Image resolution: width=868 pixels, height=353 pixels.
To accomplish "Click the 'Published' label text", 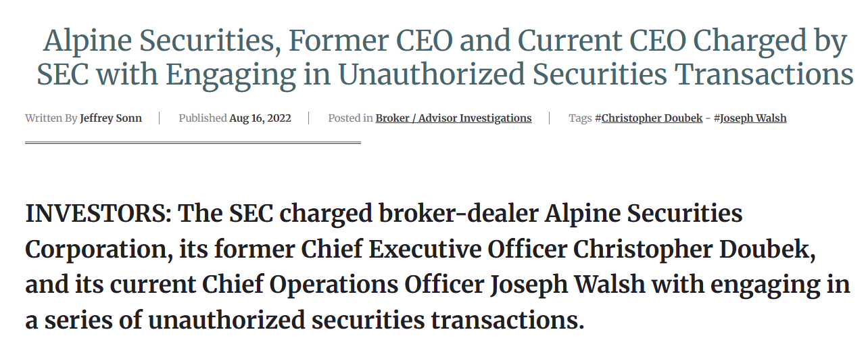I will [203, 118].
